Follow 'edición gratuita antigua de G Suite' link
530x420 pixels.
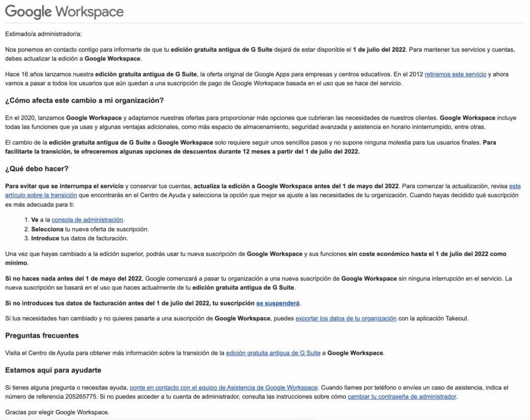pos(273,353)
